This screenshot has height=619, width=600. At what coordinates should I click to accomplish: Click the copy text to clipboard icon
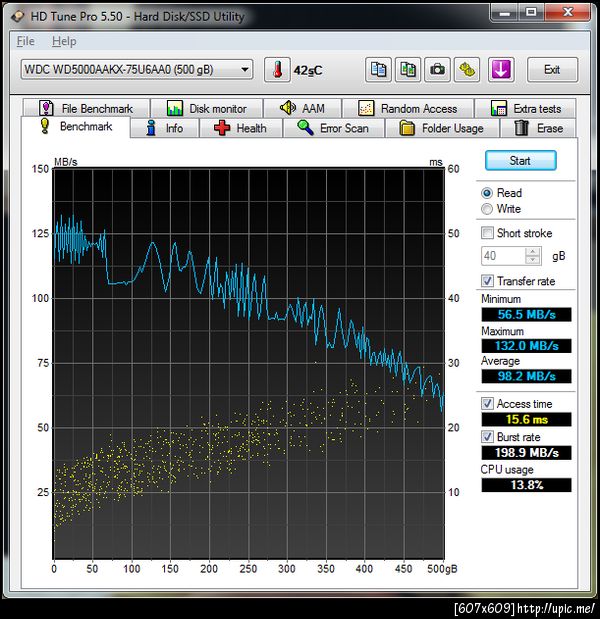379,69
